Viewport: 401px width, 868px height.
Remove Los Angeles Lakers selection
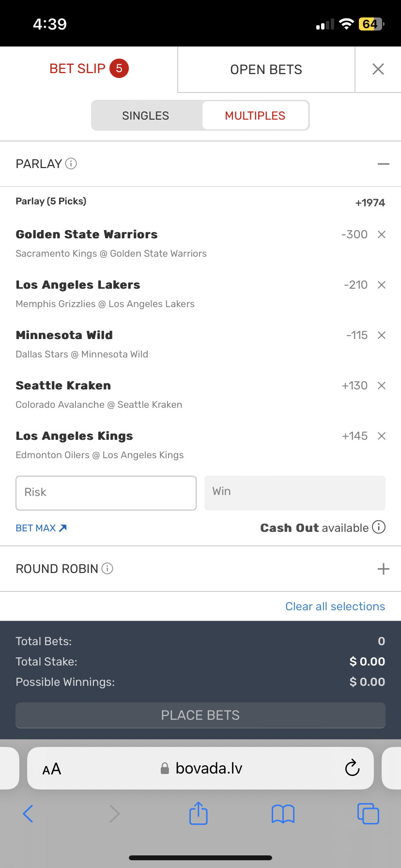click(382, 285)
